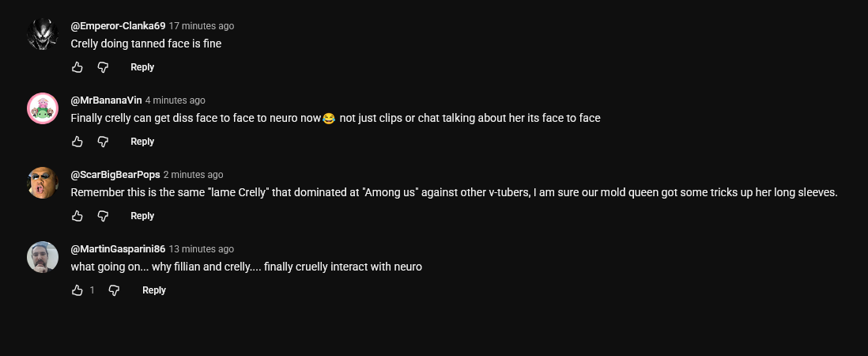Give thumbs down to @ScarBigBearPops comment

103,216
